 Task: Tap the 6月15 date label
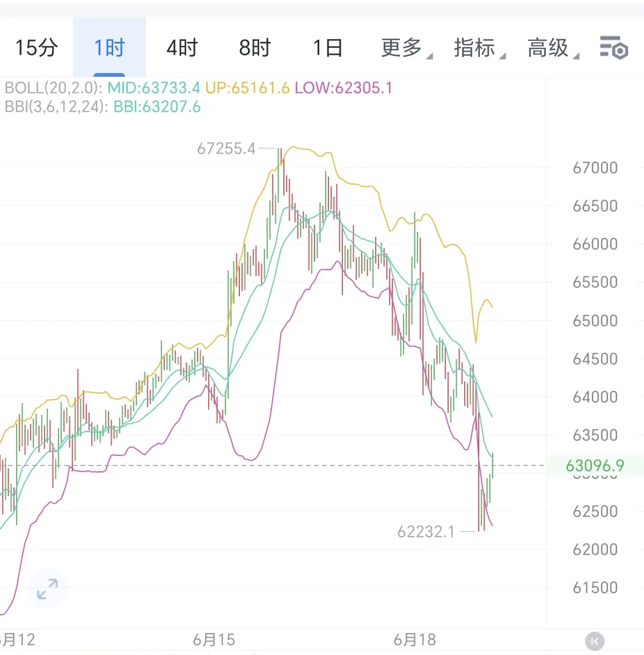[x=214, y=640]
